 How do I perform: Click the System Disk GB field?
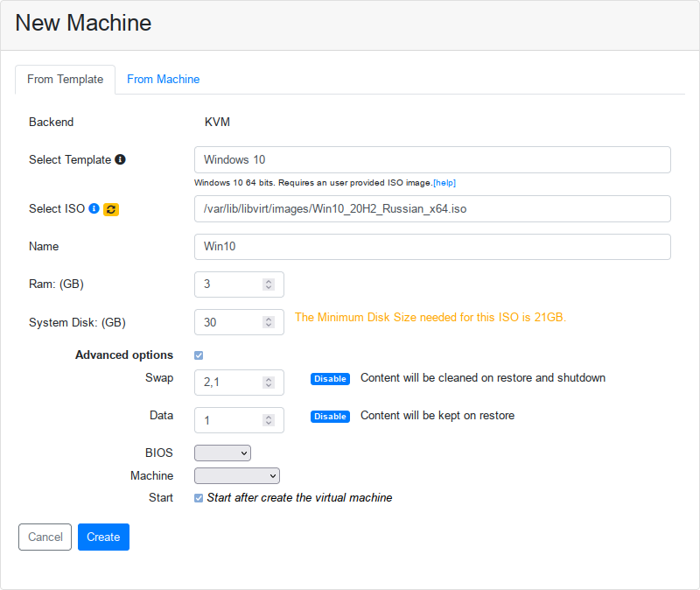pos(239,322)
